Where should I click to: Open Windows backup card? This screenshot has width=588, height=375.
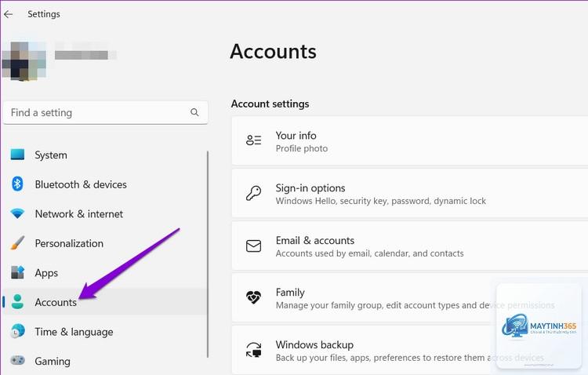point(410,350)
